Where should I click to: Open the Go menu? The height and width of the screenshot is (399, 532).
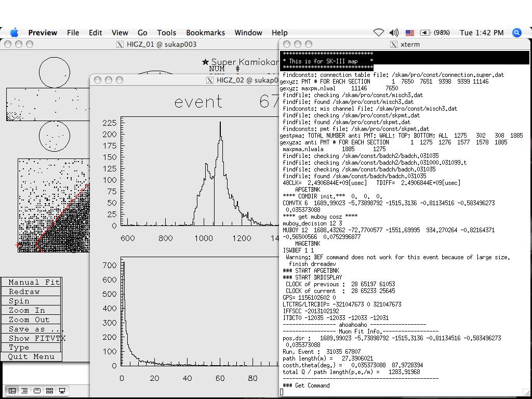tap(142, 33)
